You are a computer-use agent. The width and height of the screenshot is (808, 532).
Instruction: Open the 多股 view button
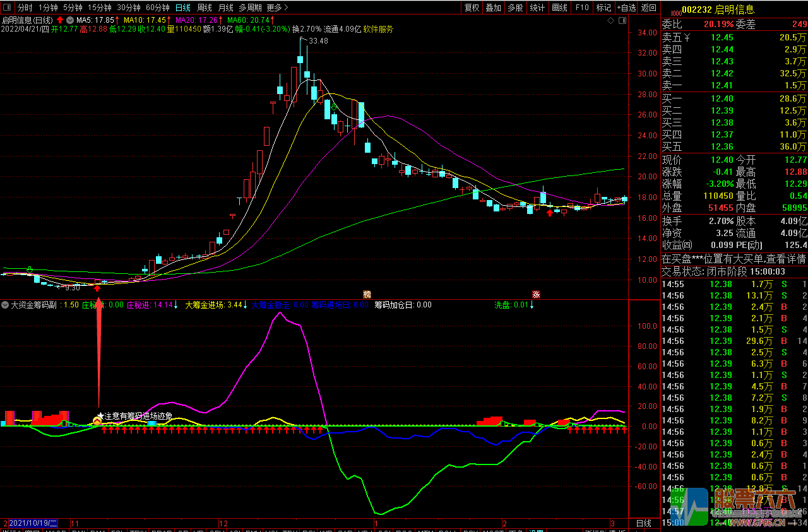tap(515, 8)
